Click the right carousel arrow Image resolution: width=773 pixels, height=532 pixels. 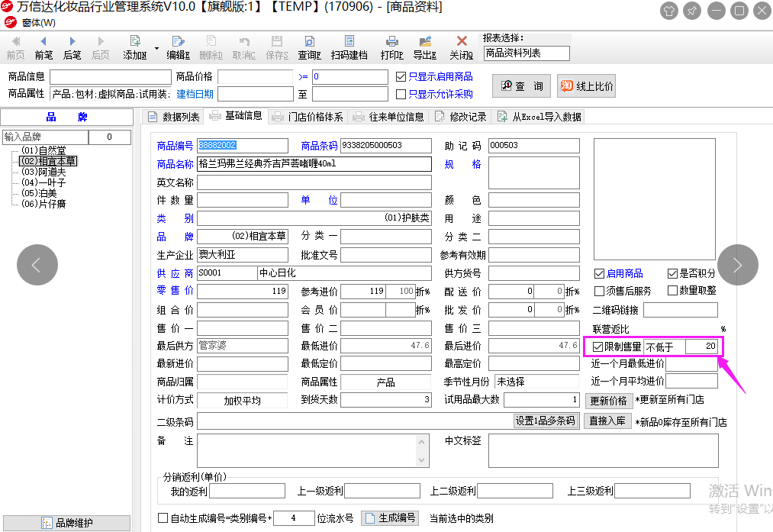point(738,265)
